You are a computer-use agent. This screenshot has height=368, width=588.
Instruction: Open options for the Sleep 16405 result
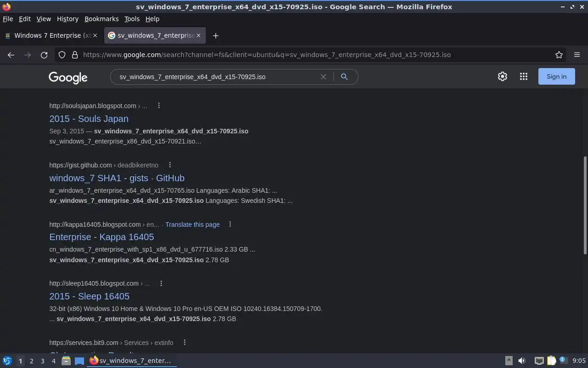[161, 283]
